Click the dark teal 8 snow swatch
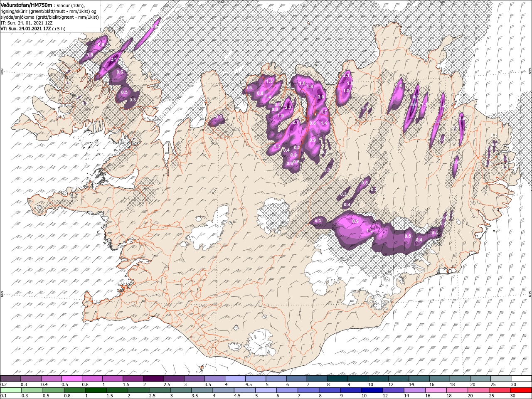 (x=337, y=379)
